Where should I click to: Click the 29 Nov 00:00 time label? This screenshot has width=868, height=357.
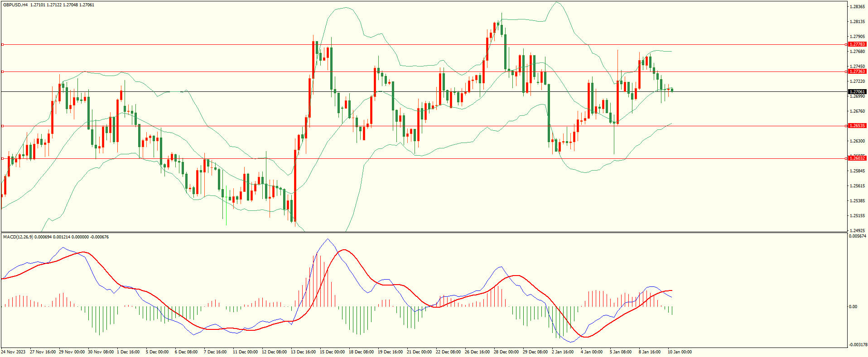72,352
